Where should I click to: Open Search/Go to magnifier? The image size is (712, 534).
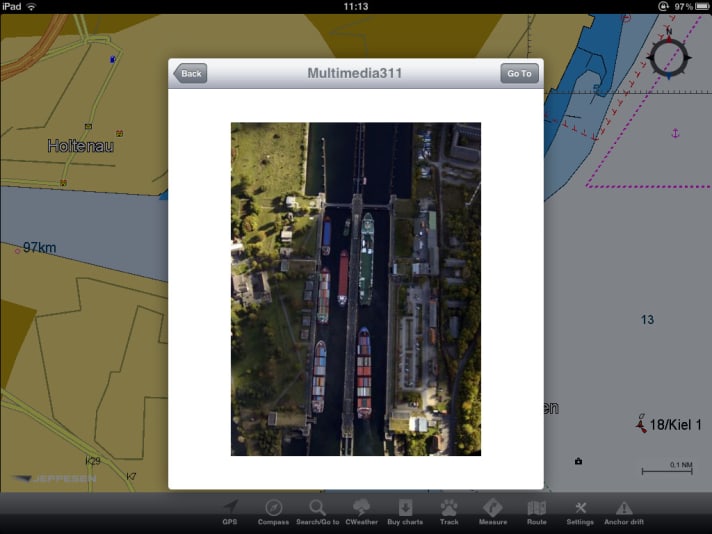(x=317, y=508)
